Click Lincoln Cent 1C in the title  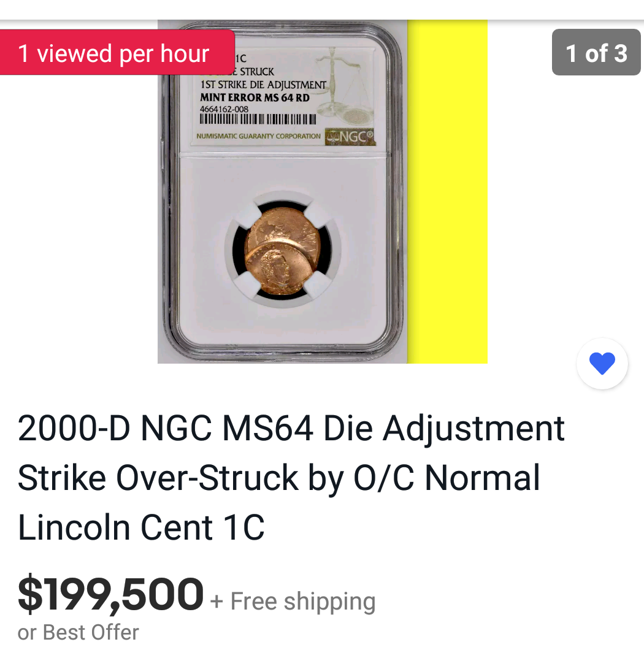[x=142, y=527]
